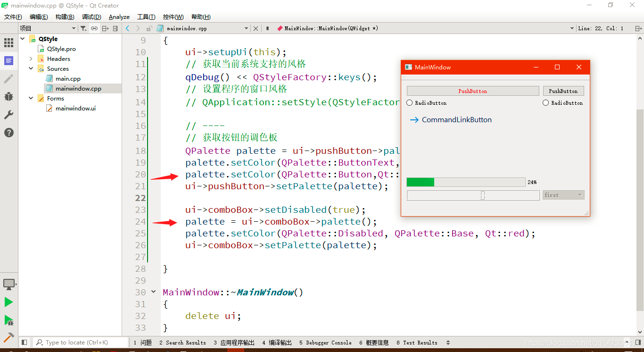
Task: Collapse the Sources node
Action: pyautogui.click(x=31, y=68)
